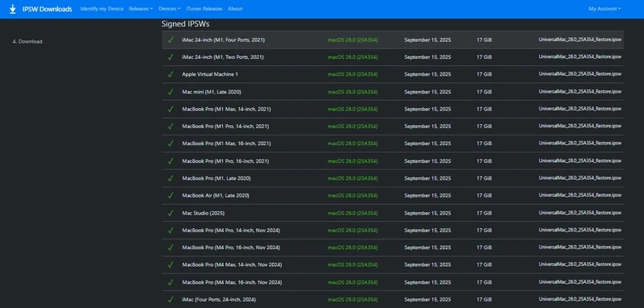This screenshot has width=644, height=308.
Task: Open Identify my Device page
Action: [102, 9]
